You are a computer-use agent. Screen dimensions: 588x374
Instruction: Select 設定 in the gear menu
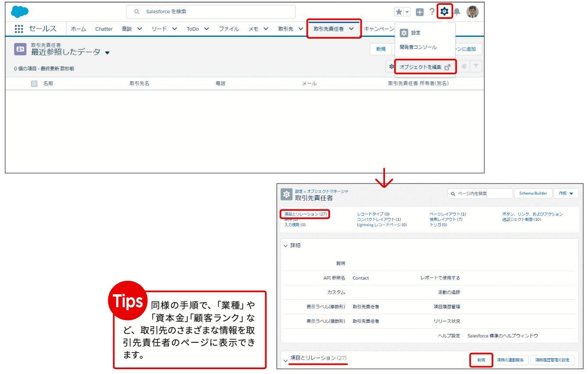pos(416,33)
